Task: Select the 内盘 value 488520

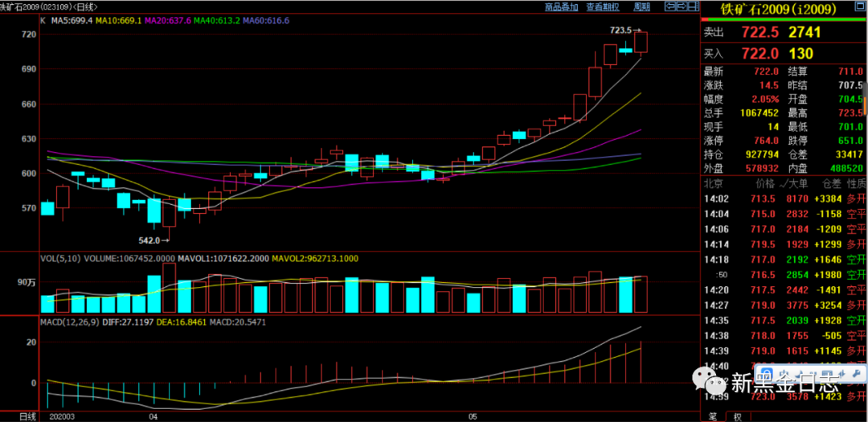Action: [x=845, y=168]
